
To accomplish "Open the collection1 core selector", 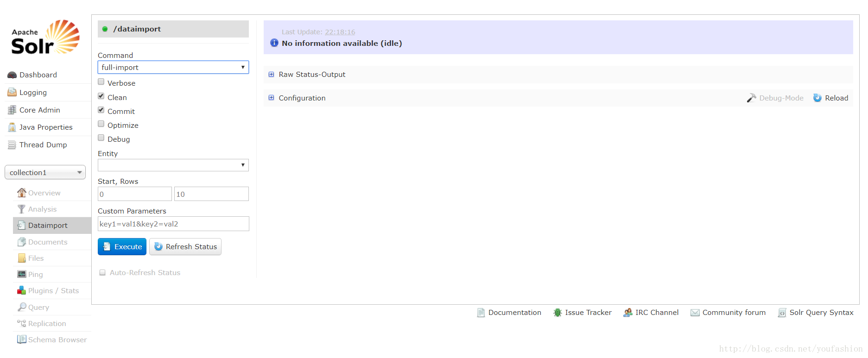I will pos(45,172).
